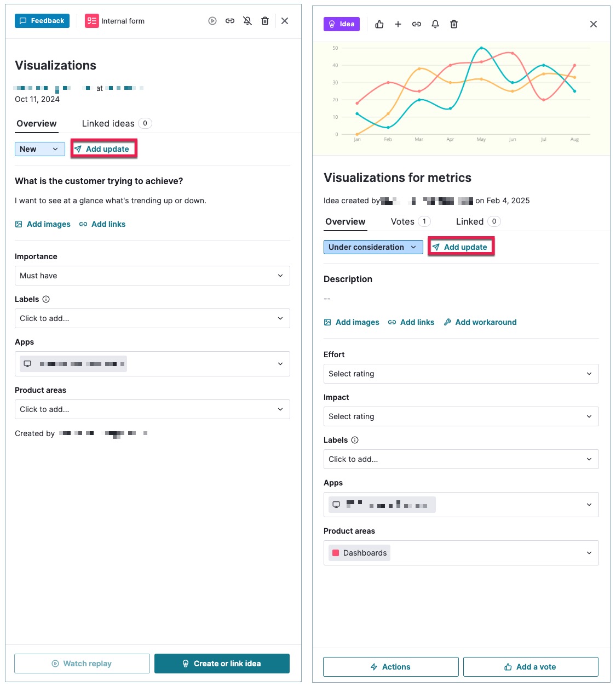Copy link using feedback panel link icon

[x=230, y=21]
